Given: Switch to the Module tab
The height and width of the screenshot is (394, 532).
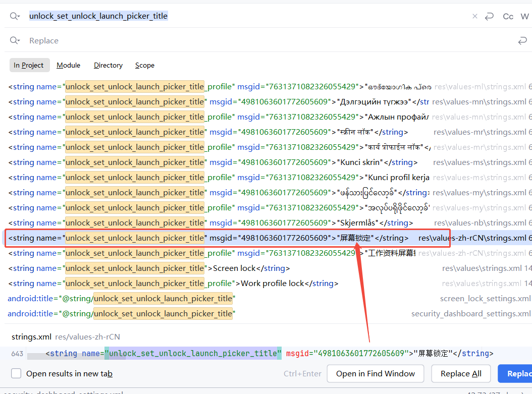Looking at the screenshot, I should point(69,65).
